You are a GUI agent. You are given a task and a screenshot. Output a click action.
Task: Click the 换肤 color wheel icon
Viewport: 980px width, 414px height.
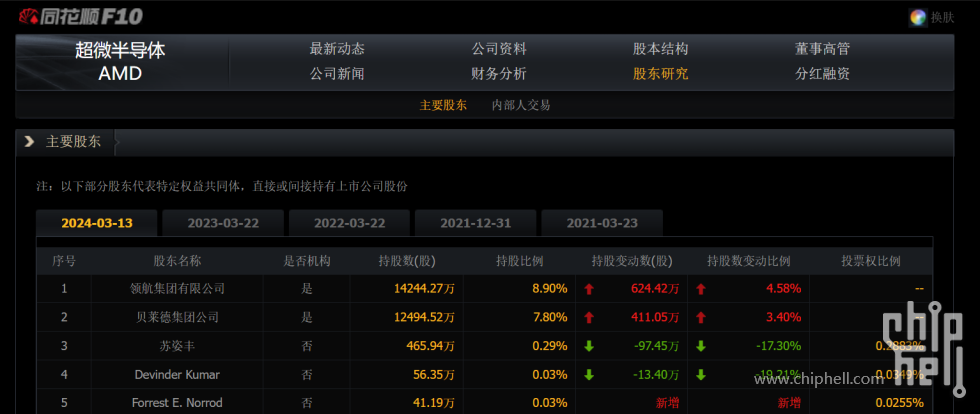[x=918, y=18]
